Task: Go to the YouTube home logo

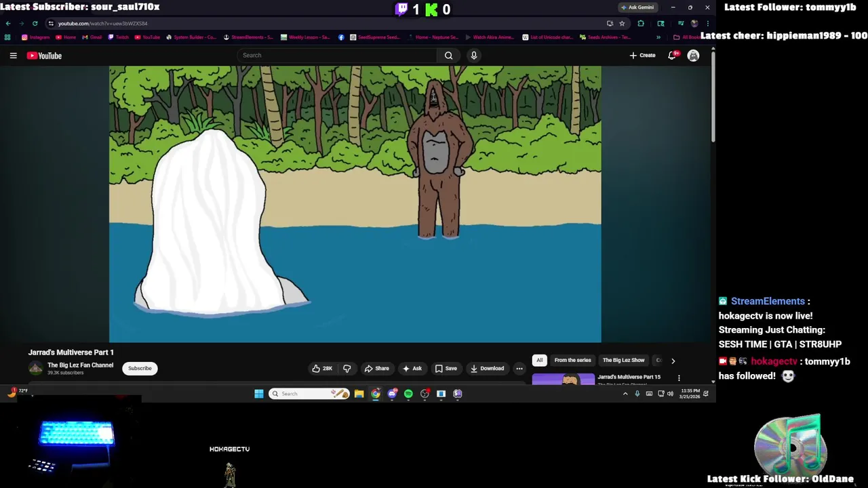Action: pos(44,56)
